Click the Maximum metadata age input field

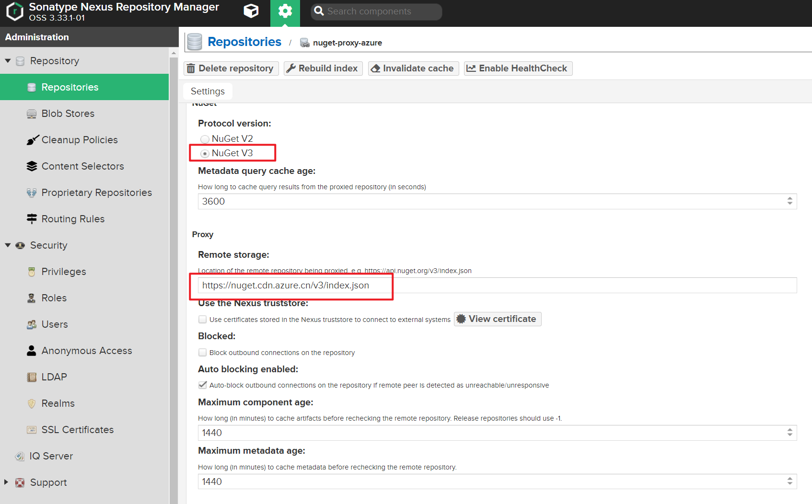(497, 481)
